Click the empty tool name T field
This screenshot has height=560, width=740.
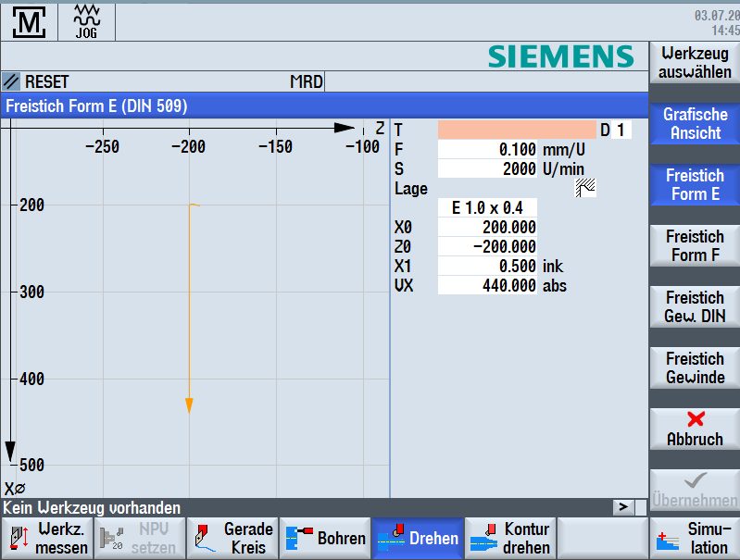(x=517, y=130)
